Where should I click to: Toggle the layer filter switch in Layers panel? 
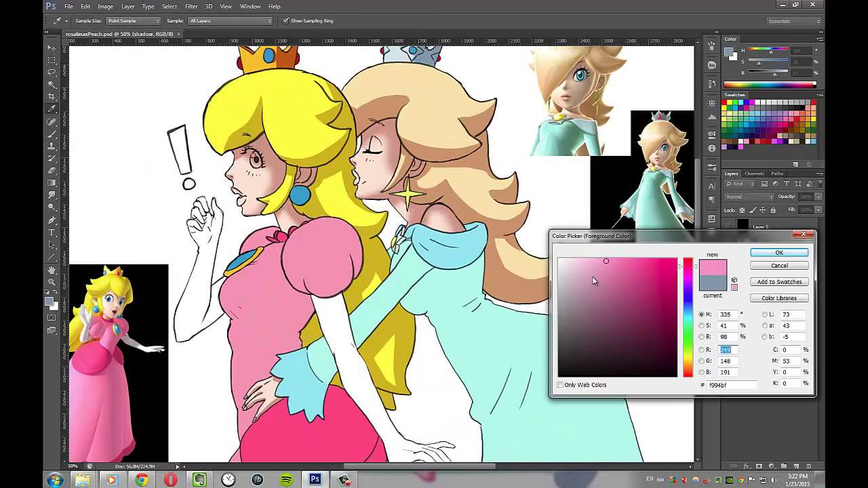tap(821, 184)
